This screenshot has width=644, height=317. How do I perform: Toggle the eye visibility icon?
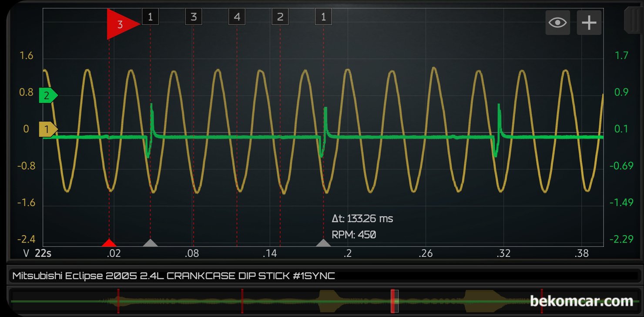click(558, 23)
